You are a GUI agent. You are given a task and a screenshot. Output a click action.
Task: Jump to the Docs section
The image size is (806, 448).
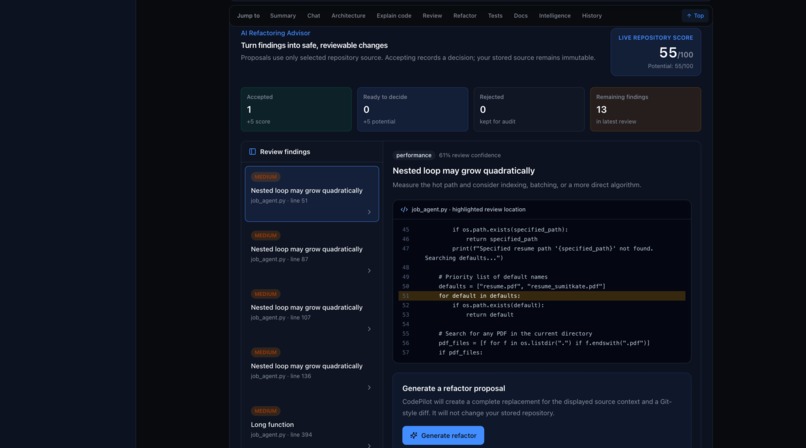coord(520,16)
